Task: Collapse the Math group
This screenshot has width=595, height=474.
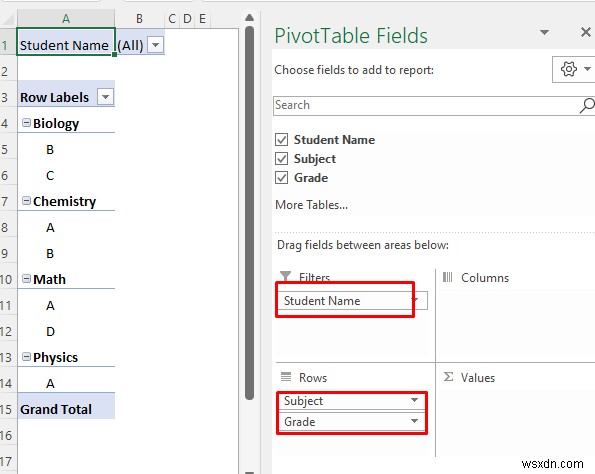Action: click(x=26, y=279)
